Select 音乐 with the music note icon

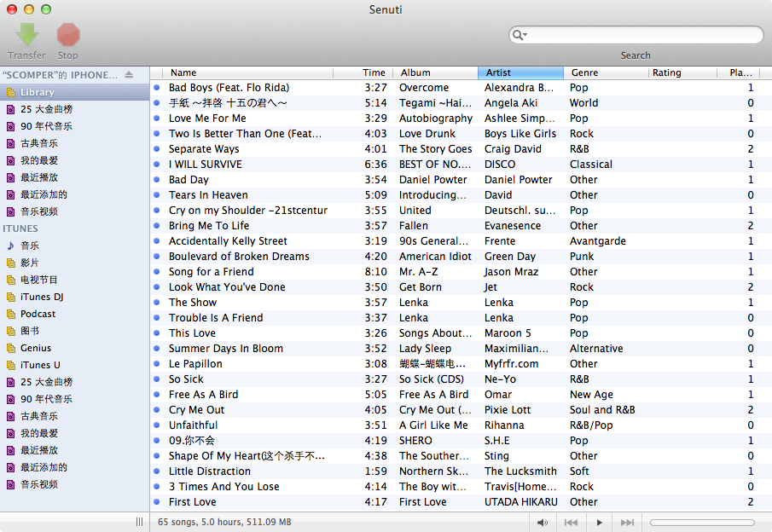click(74, 246)
